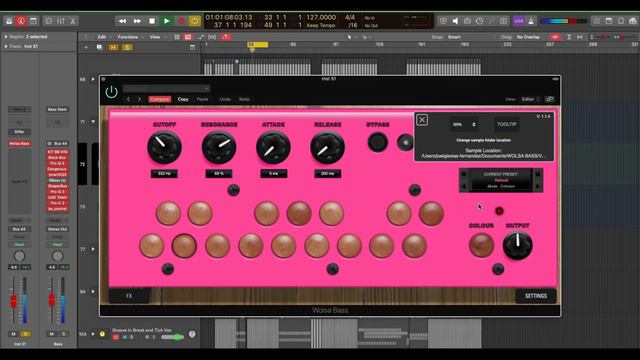Arm recording with the Record button
This screenshot has height=360, width=640.
pyautogui.click(x=181, y=21)
